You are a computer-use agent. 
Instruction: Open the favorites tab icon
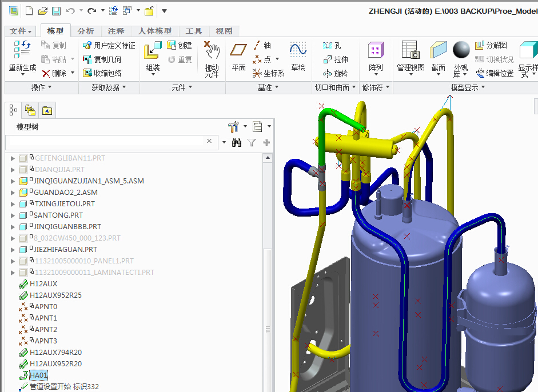(x=47, y=110)
